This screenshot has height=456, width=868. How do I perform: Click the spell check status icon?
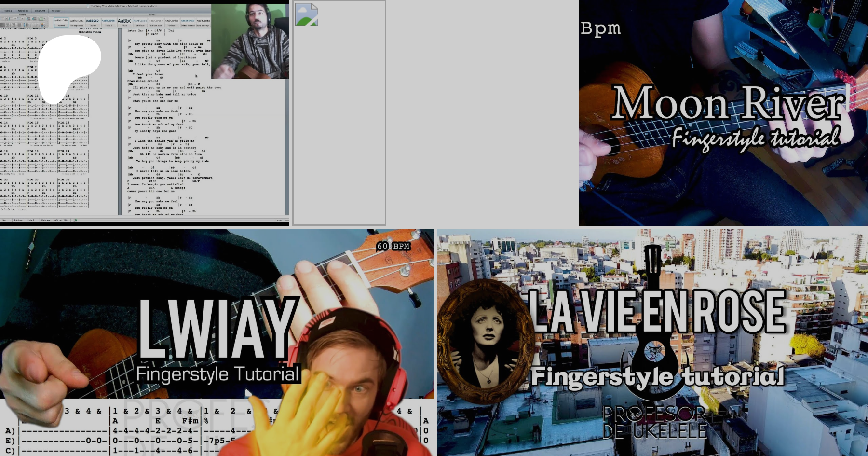click(75, 220)
